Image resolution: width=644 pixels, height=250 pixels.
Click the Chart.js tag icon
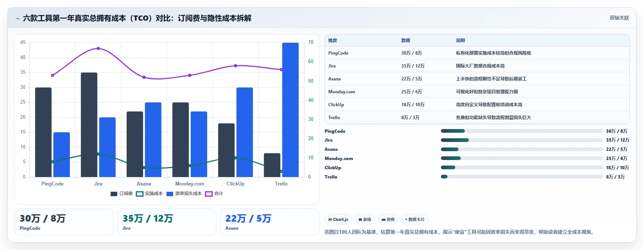click(x=330, y=219)
